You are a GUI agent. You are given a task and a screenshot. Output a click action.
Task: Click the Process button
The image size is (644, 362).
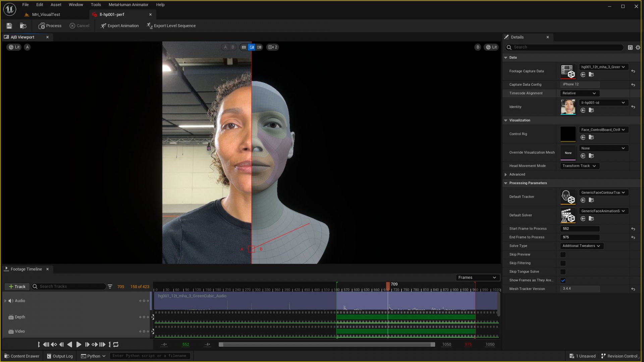pos(50,26)
